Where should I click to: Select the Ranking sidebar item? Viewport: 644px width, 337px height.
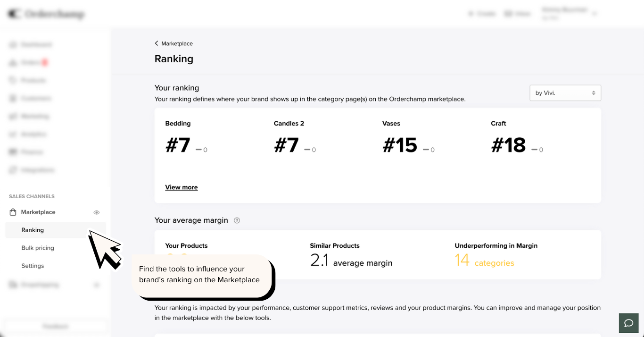[33, 230]
